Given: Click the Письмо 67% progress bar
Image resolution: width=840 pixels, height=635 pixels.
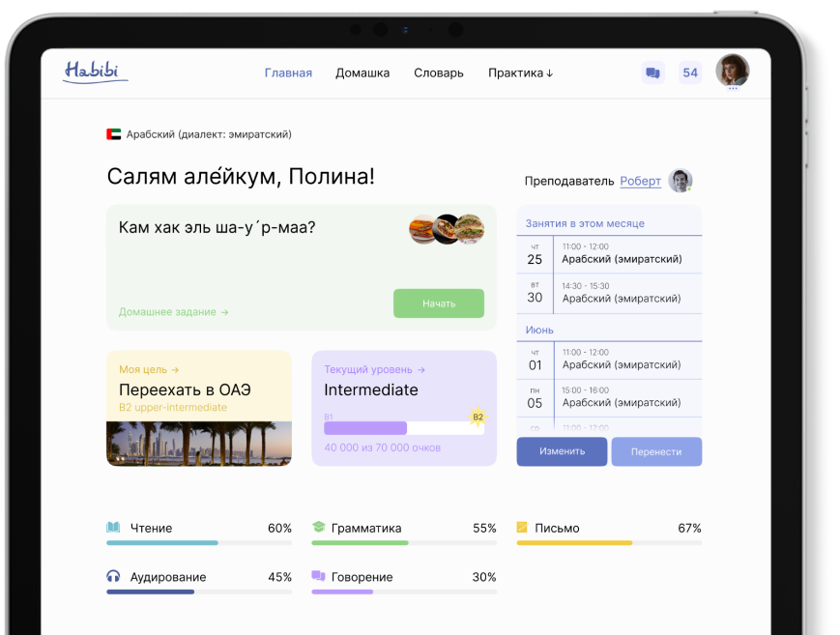Looking at the screenshot, I should tap(609, 543).
